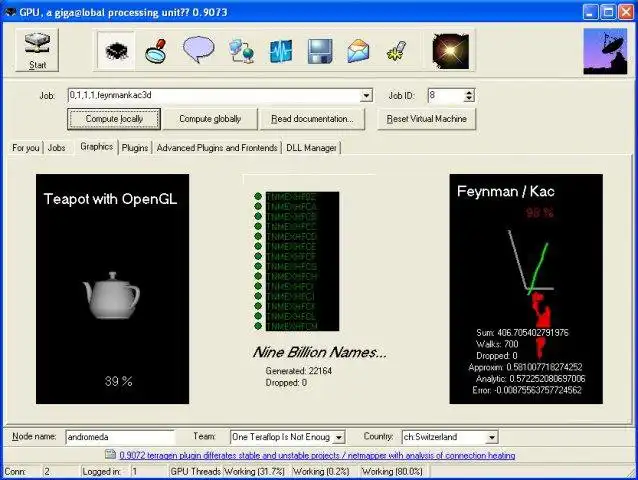Click the Generated: 22164 text
Image resolution: width=638 pixels, height=480 pixels.
299,371
